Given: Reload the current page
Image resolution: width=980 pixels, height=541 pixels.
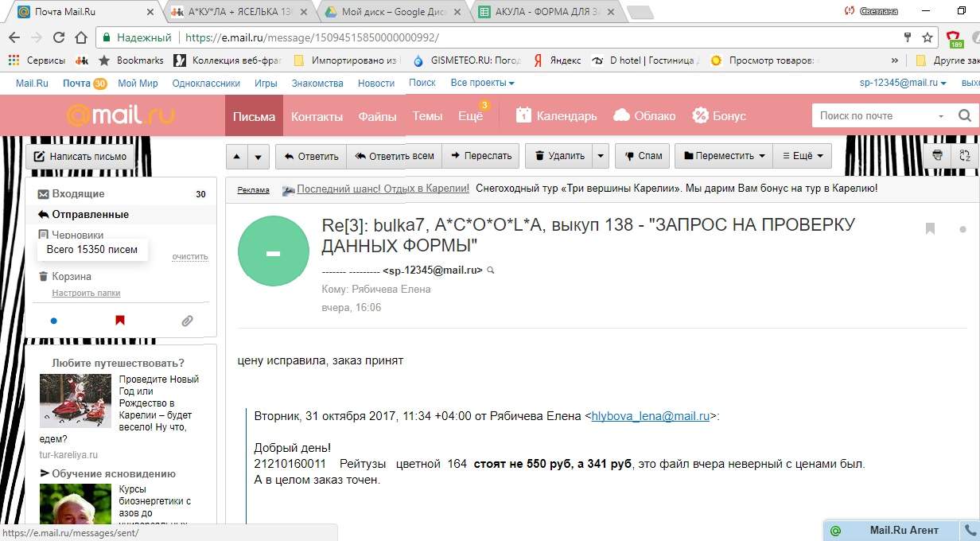Looking at the screenshot, I should [x=59, y=37].
